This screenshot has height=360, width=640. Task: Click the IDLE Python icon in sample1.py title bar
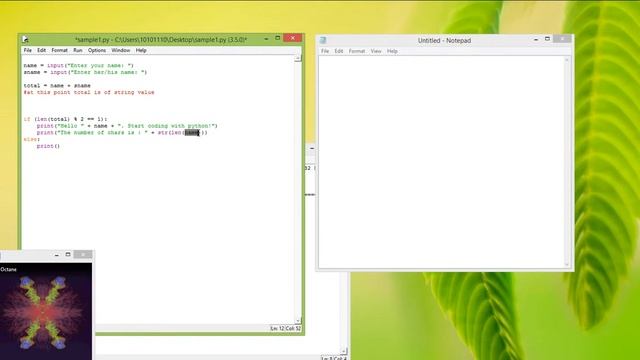point(25,39)
